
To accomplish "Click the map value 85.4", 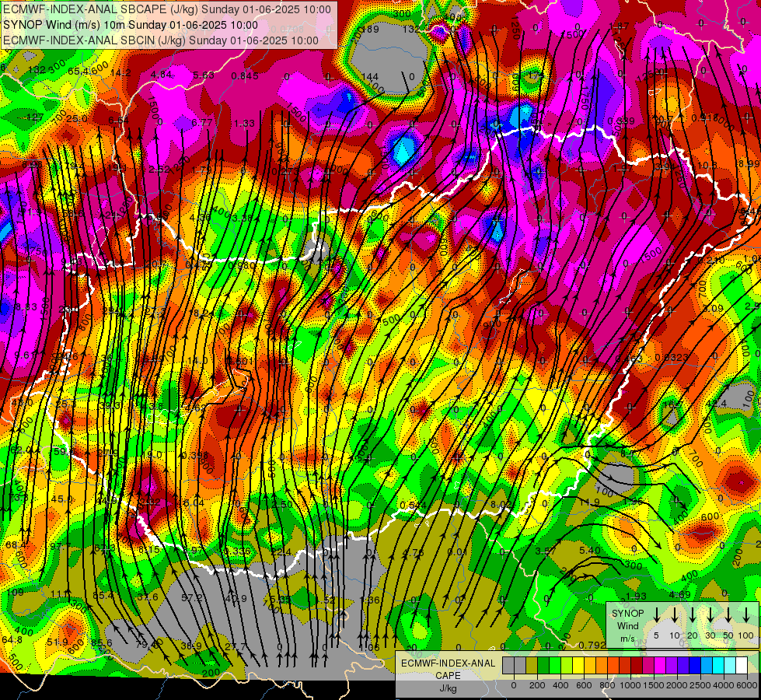I will click(103, 595).
